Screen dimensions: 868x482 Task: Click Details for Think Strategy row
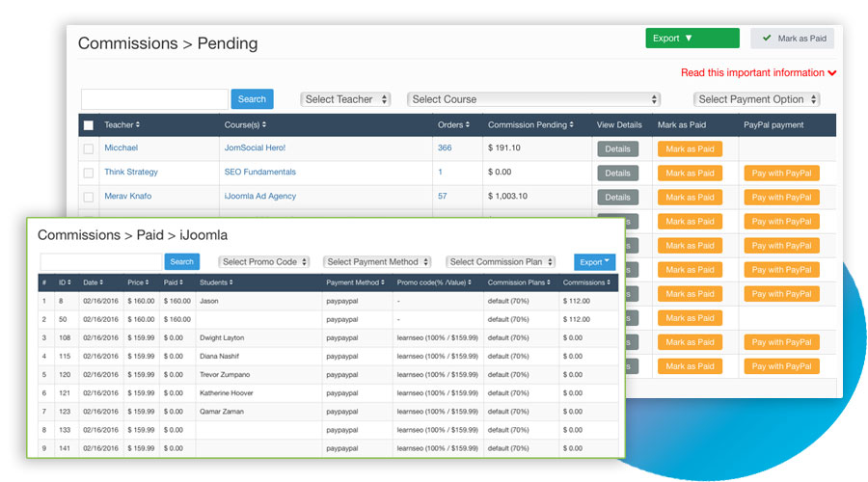[618, 174]
